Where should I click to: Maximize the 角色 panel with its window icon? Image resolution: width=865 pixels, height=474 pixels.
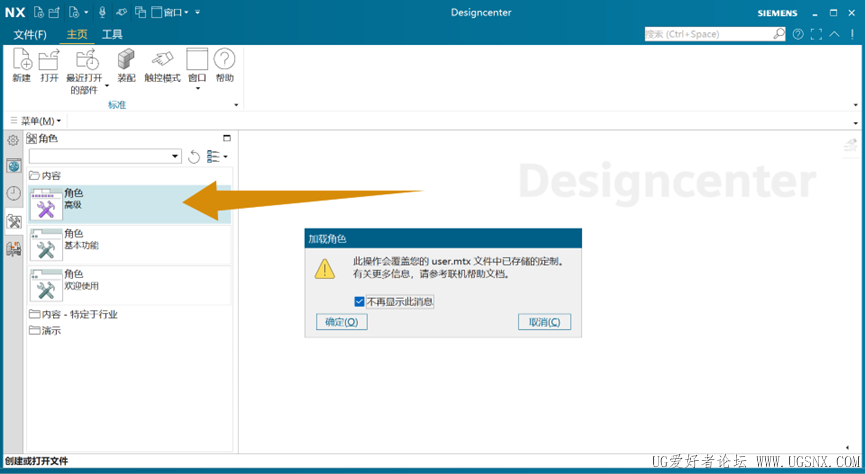coord(227,138)
